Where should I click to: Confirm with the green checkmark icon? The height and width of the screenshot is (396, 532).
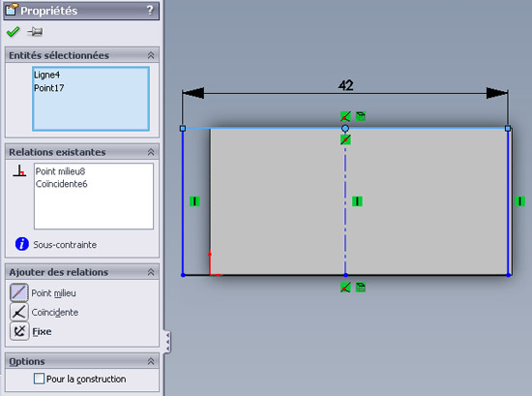13,32
